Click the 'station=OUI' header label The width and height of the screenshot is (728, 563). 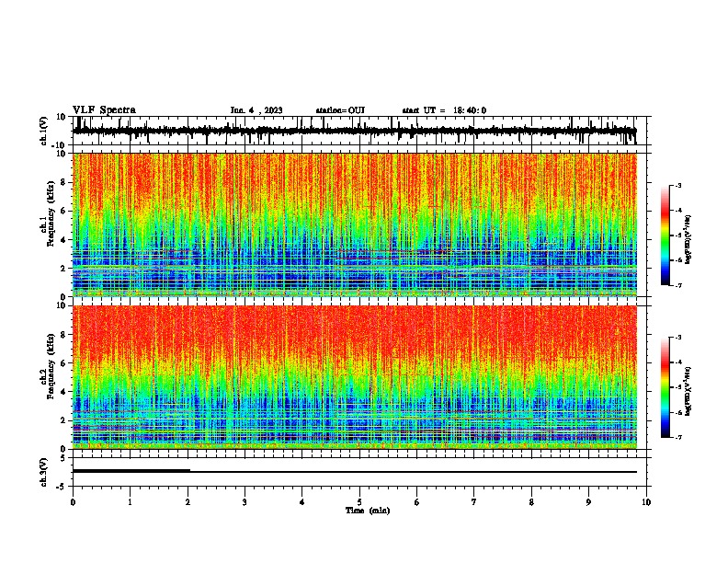(340, 110)
